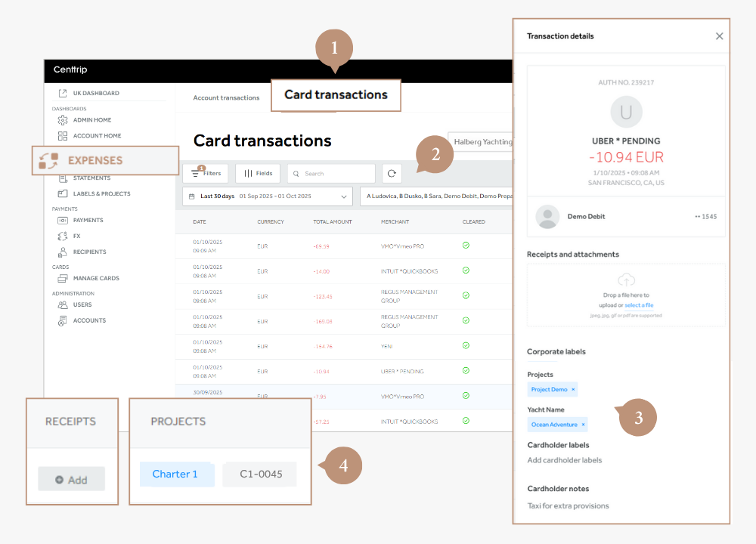Expand the Last 30 days date range dropdown
Image resolution: width=756 pixels, height=544 pixels.
click(x=268, y=196)
